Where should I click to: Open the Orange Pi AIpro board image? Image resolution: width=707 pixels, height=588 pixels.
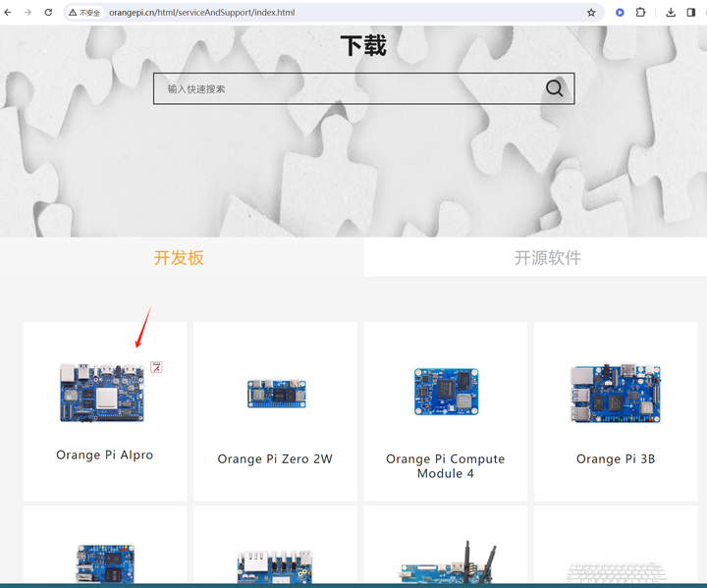tap(102, 393)
